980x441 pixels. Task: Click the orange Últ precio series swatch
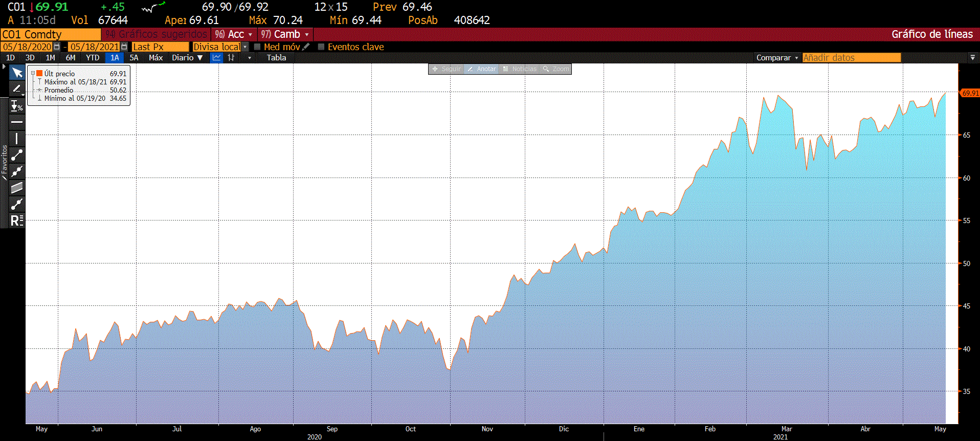pyautogui.click(x=39, y=74)
